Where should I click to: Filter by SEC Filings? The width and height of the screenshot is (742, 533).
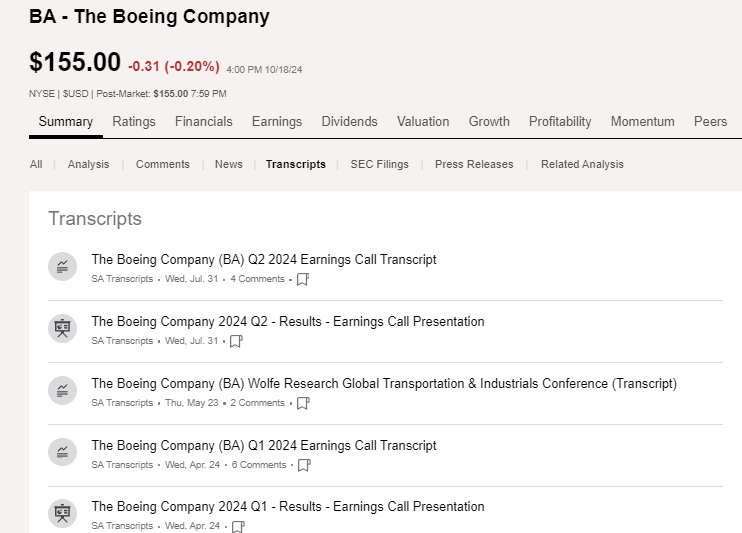pos(380,164)
